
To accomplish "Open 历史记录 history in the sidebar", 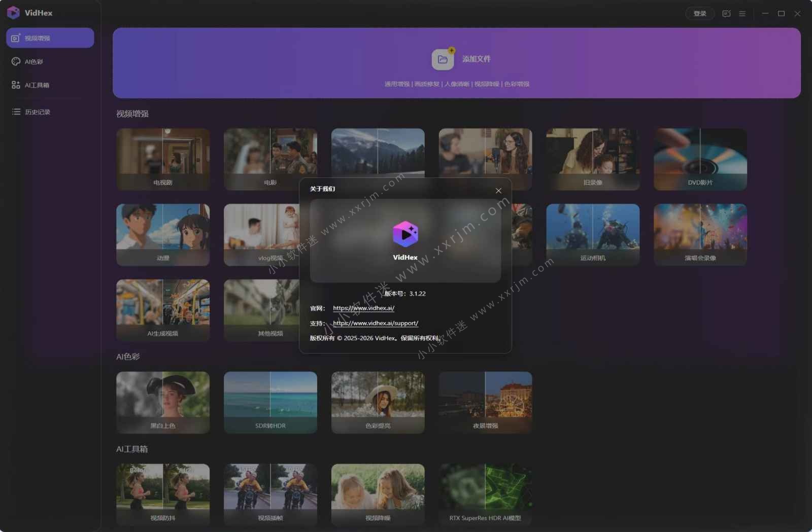I will [x=50, y=112].
